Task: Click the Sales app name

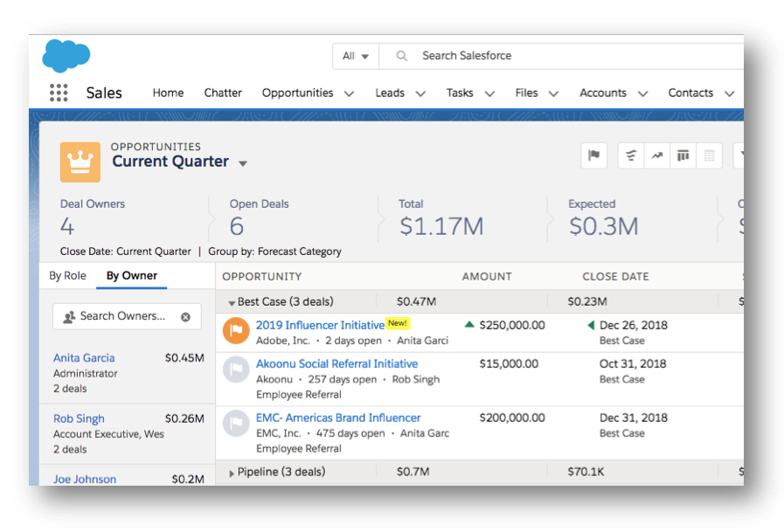Action: pyautogui.click(x=104, y=93)
